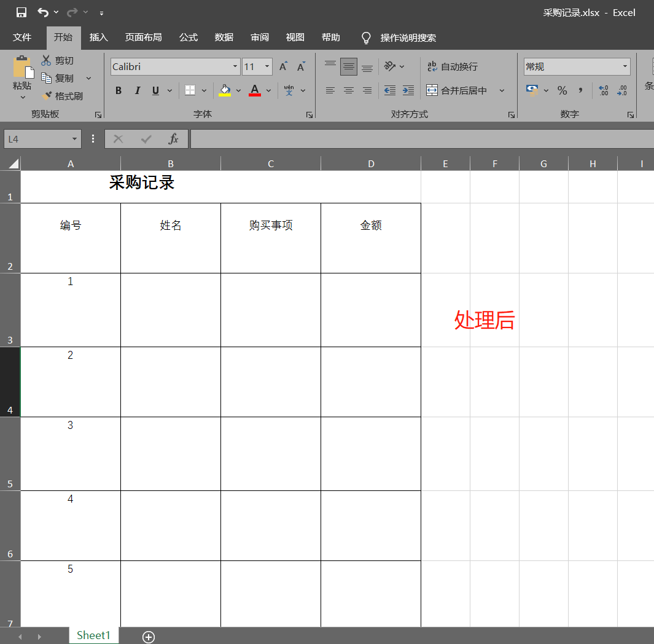Pick the red font color swatch
The width and height of the screenshot is (654, 644).
tap(254, 94)
